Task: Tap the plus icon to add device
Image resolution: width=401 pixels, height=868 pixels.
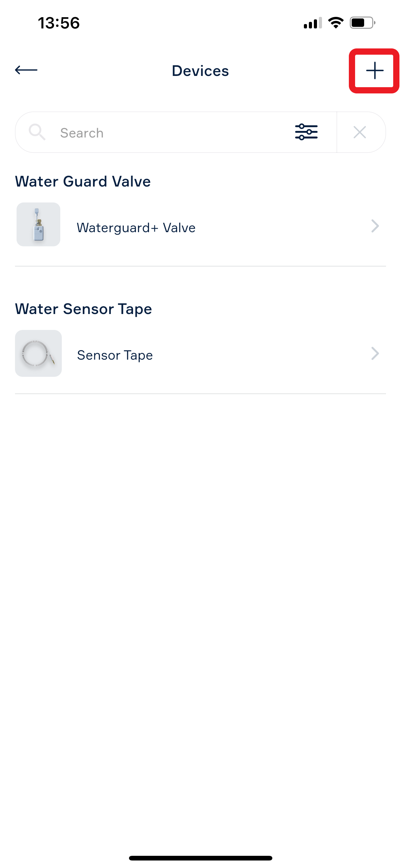Action: [x=374, y=71]
